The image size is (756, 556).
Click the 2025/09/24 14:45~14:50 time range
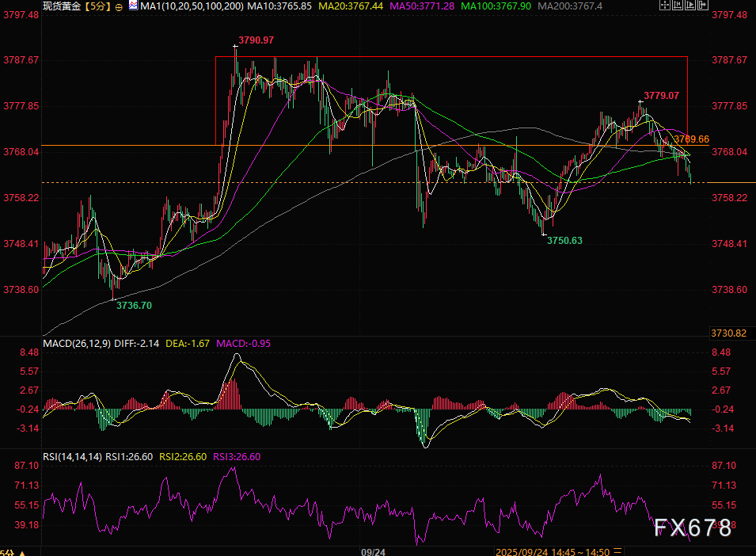[x=551, y=550]
